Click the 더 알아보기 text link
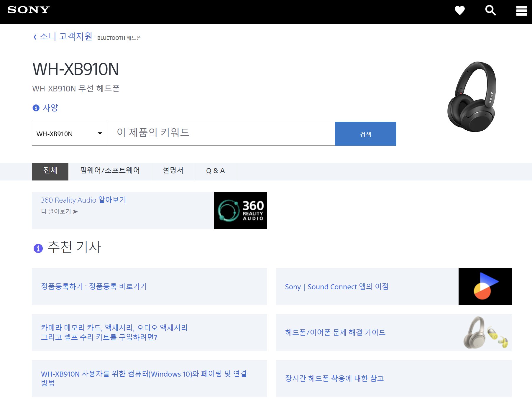The height and width of the screenshot is (399, 532). tap(56, 211)
